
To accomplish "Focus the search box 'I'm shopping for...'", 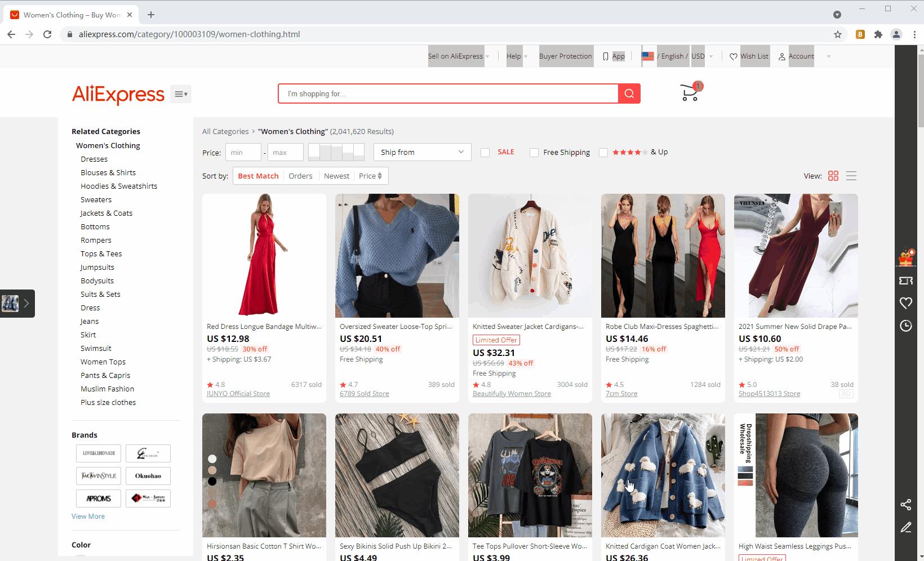I will (x=448, y=93).
